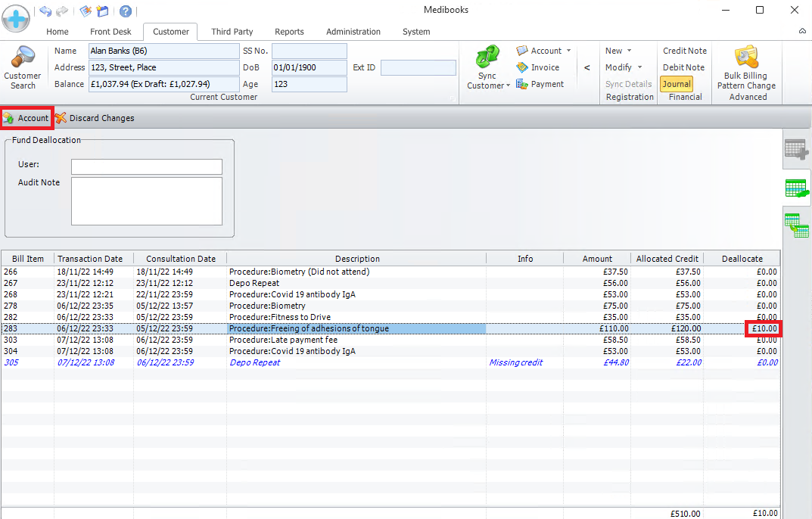This screenshot has height=519, width=812.
Task: Click the Customer Search magnifier icon
Action: (x=23, y=59)
